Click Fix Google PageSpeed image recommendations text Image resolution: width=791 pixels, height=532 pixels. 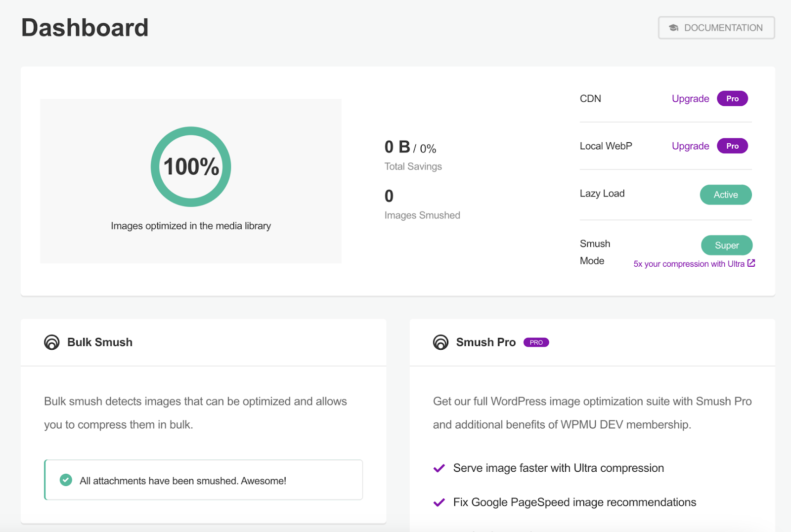pyautogui.click(x=574, y=502)
